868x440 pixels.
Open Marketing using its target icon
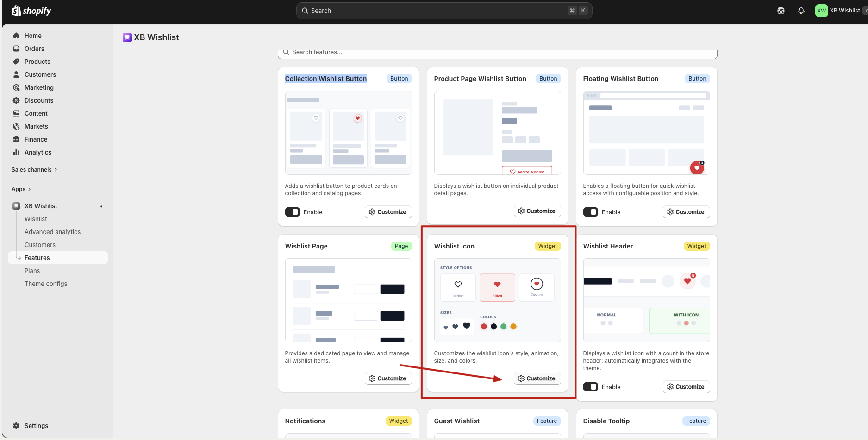point(16,87)
